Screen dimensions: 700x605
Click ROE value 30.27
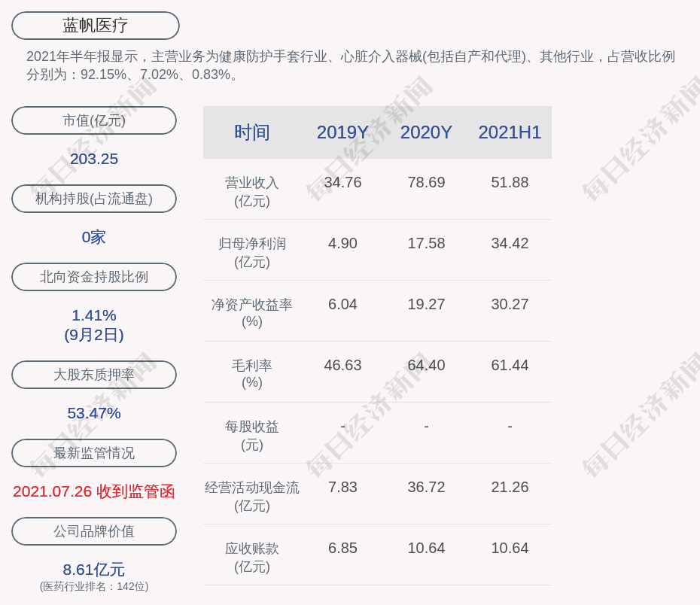coord(510,304)
